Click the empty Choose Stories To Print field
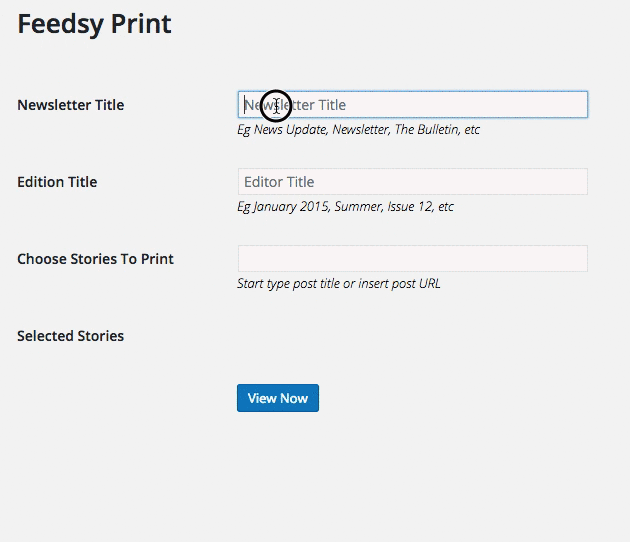The width and height of the screenshot is (630, 542). pyautogui.click(x=413, y=258)
